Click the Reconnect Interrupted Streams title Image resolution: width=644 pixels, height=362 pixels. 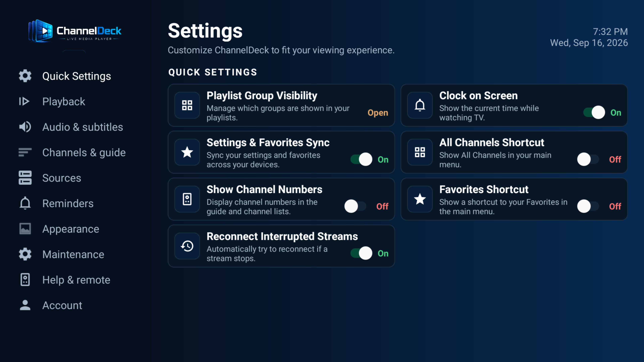pyautogui.click(x=282, y=237)
